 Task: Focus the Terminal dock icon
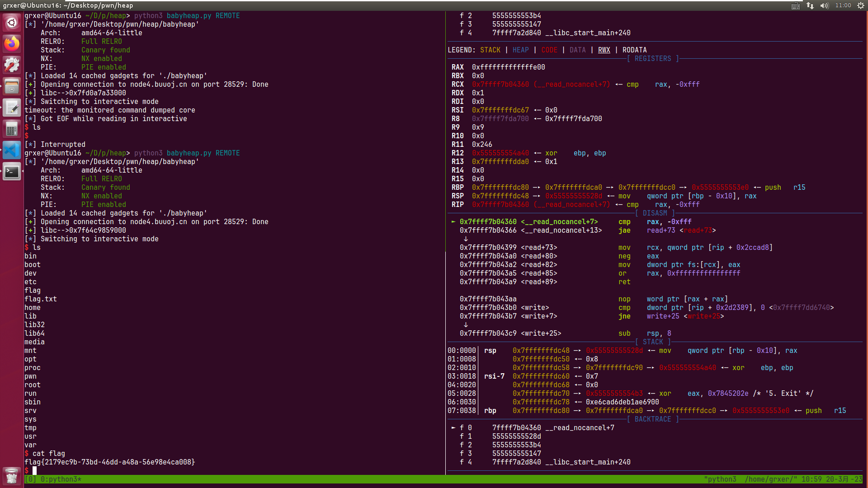(12, 171)
